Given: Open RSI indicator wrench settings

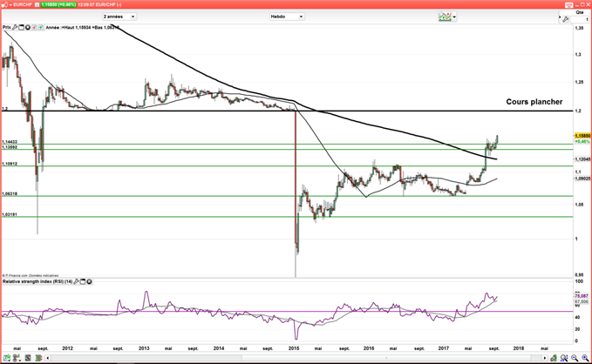Looking at the screenshot, I should click(x=76, y=281).
